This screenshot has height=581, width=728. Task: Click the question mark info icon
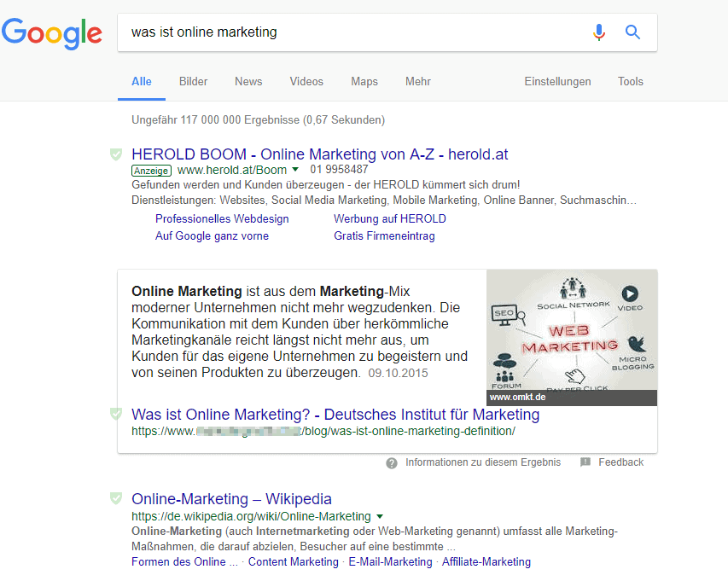point(391,462)
